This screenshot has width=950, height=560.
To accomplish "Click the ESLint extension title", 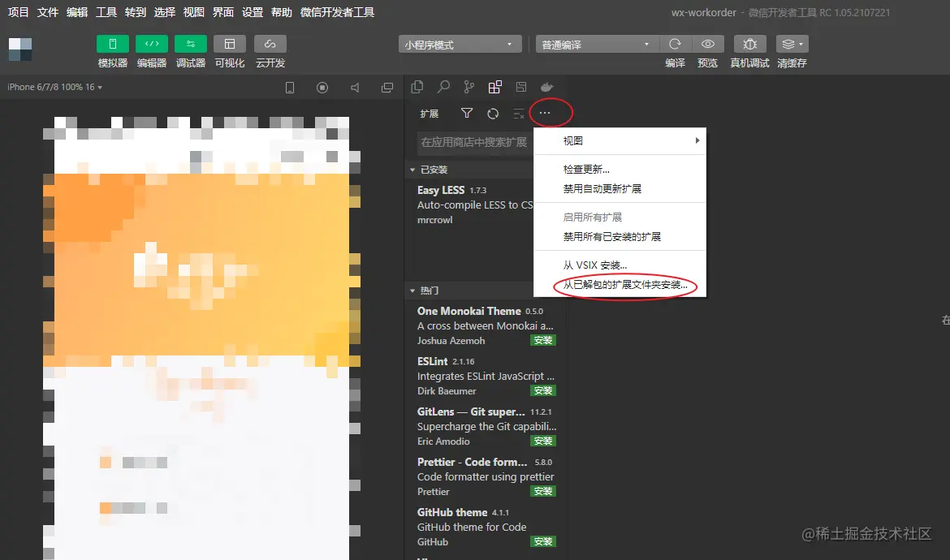I will [x=432, y=361].
